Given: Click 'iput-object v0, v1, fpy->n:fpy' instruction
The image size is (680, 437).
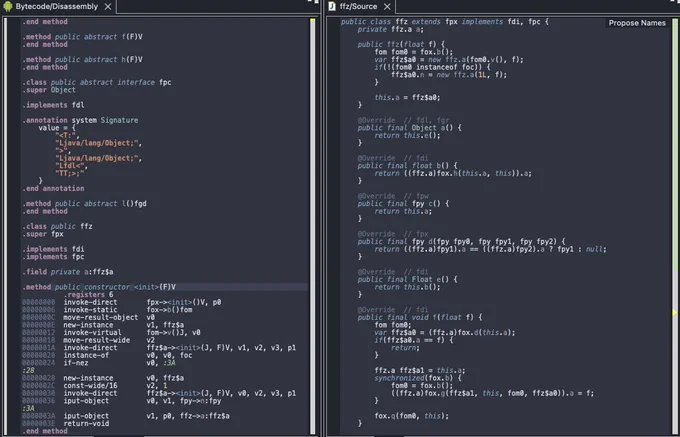Looking at the screenshot, I should click(122, 401).
